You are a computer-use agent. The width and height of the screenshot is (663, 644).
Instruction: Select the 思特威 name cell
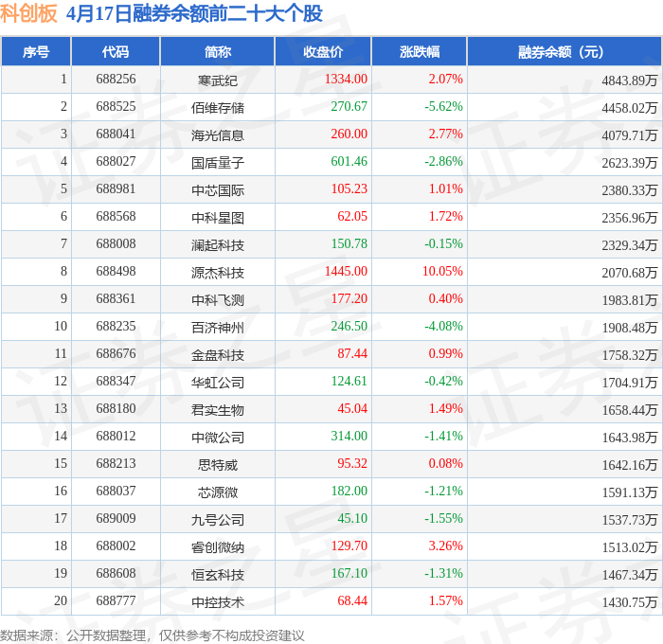coord(218,465)
